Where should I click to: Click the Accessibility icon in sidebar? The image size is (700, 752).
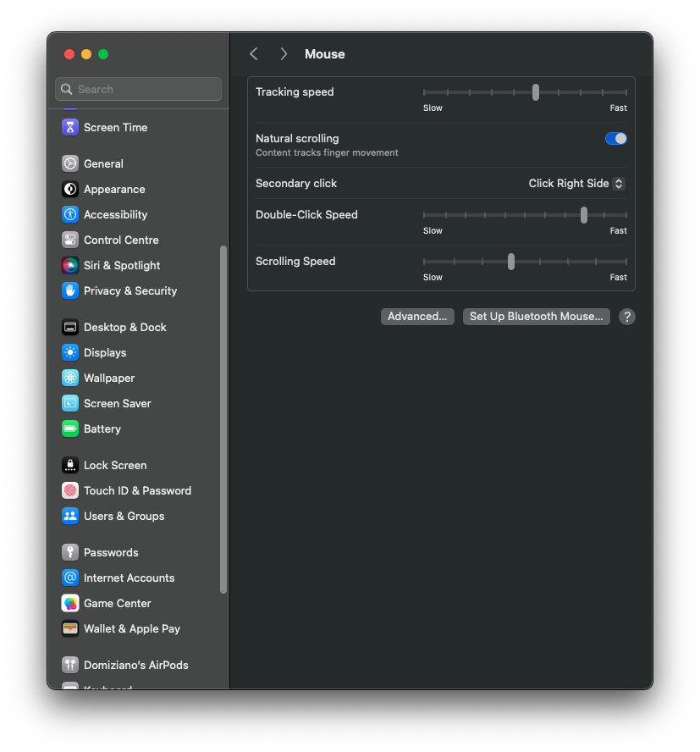[70, 215]
